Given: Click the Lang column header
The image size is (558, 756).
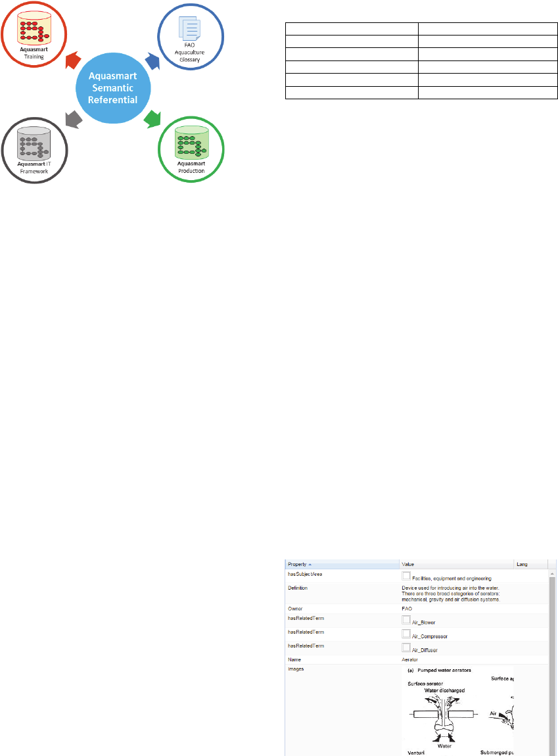Looking at the screenshot, I should 530,564.
